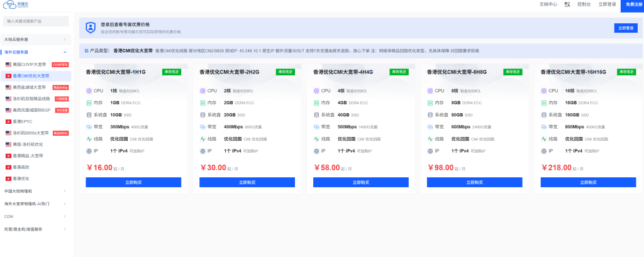Image resolution: width=644 pixels, height=257 pixels.
Task: Click CPU icon in the 1H1G card
Action: pos(89,90)
